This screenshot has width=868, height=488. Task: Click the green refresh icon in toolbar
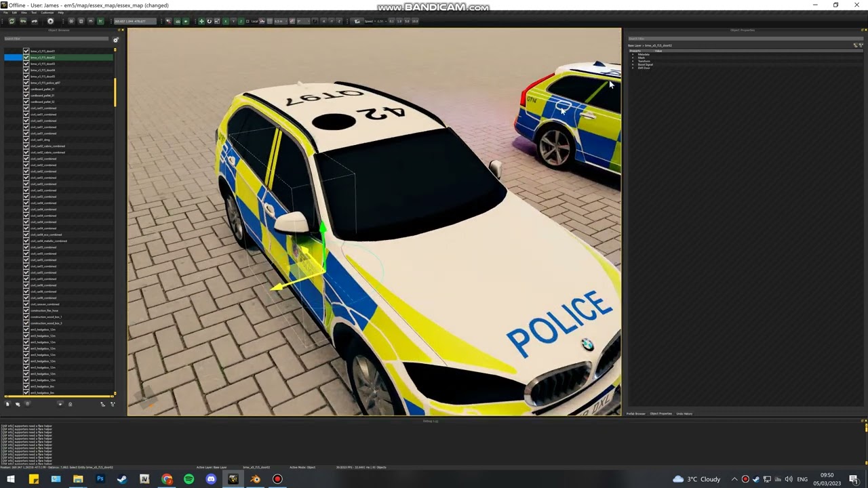(12, 21)
